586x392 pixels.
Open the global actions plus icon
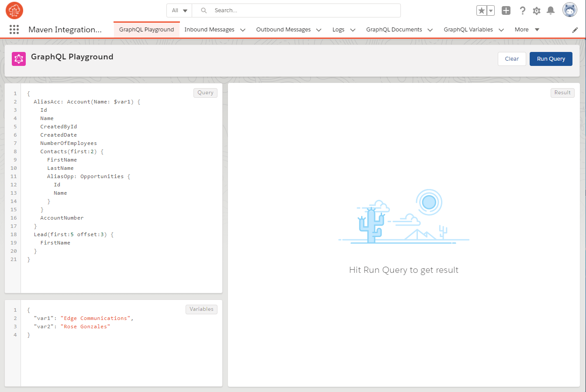(506, 10)
